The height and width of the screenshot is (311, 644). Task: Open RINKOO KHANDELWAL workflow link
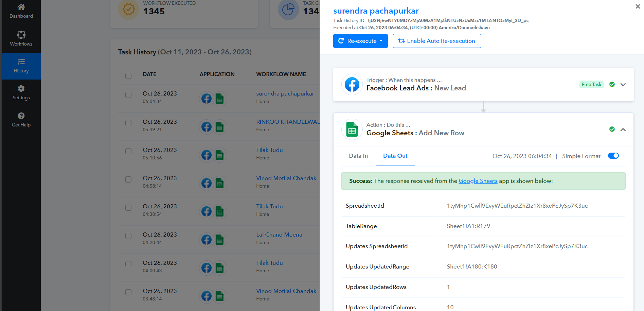click(288, 122)
